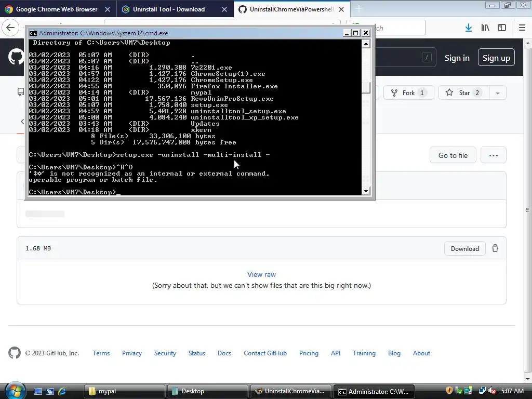Screen dimensions: 532x399
Task: Open the Docs footer link
Action: coord(224,353)
